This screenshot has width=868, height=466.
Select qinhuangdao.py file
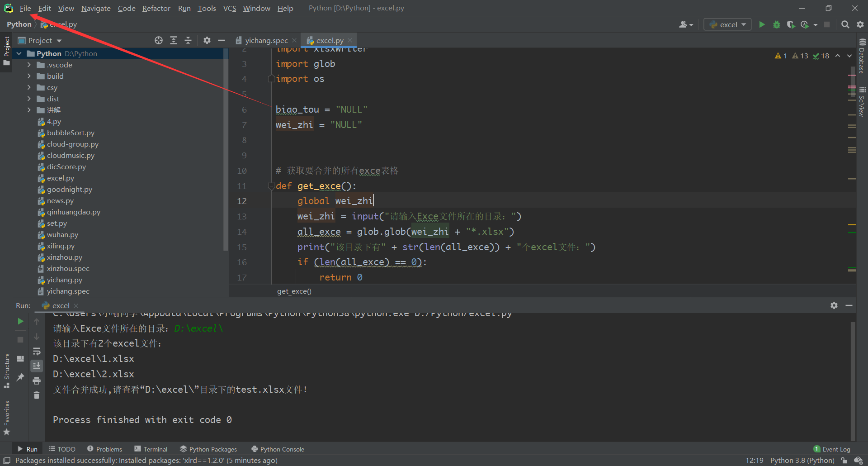73,212
